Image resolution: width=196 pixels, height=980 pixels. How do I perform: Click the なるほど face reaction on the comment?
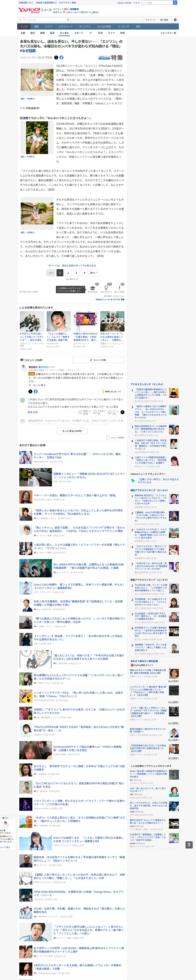coord(95,412)
